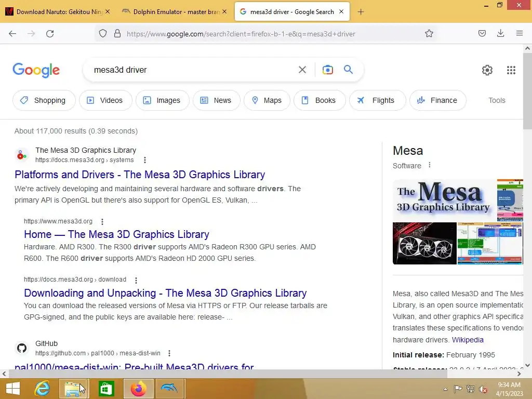532x399 pixels.
Task: Open a new browser tab
Action: click(x=361, y=12)
